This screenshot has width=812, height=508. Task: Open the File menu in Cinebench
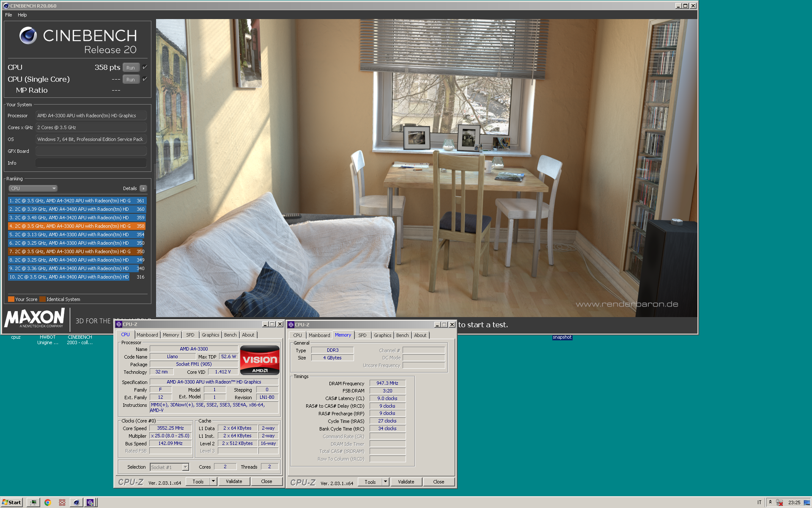(8, 15)
